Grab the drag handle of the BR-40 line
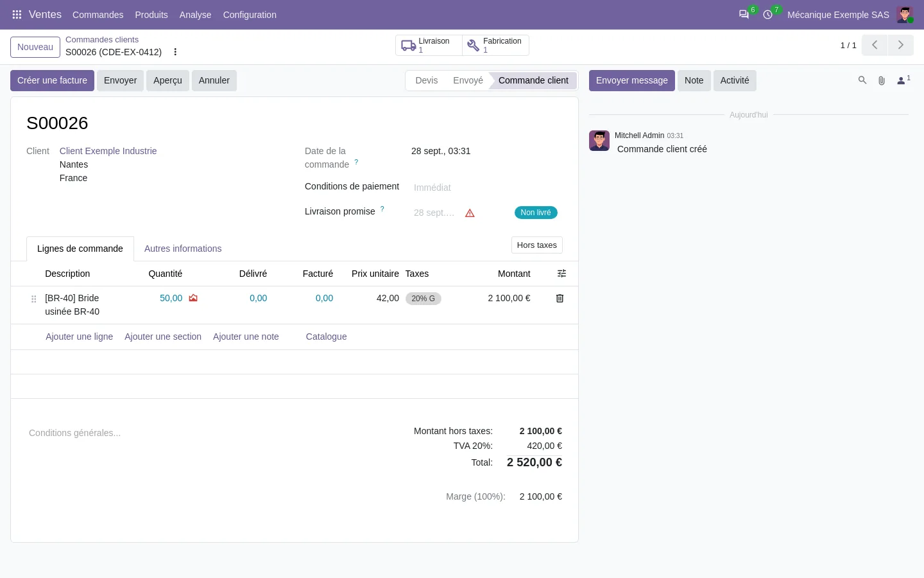The image size is (924, 578). pos(34,299)
